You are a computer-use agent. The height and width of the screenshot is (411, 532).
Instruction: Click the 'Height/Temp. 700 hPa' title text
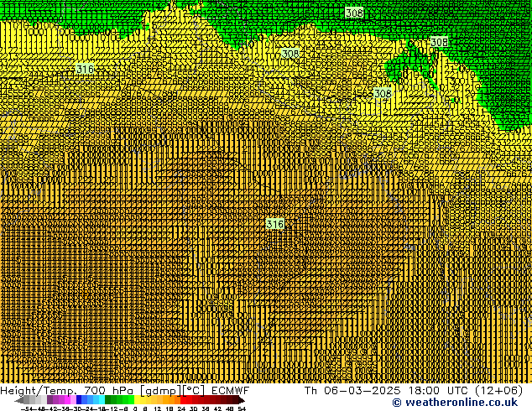(x=69, y=390)
